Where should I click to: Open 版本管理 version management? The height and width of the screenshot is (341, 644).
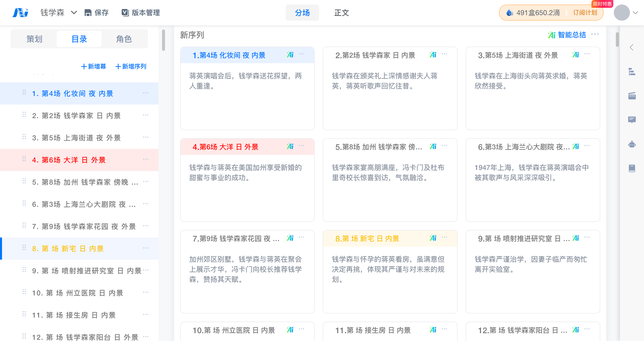141,13
